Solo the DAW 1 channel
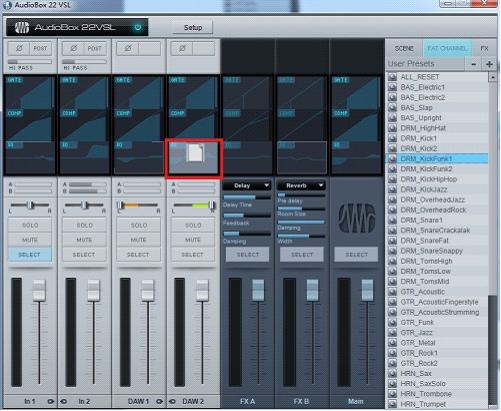This screenshot has width=501, height=411. tap(138, 225)
